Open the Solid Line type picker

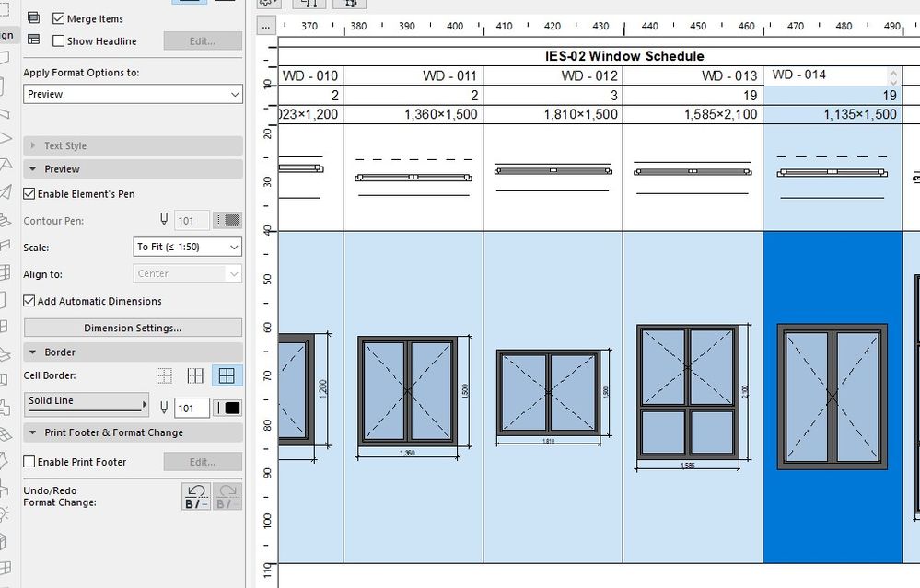point(87,402)
